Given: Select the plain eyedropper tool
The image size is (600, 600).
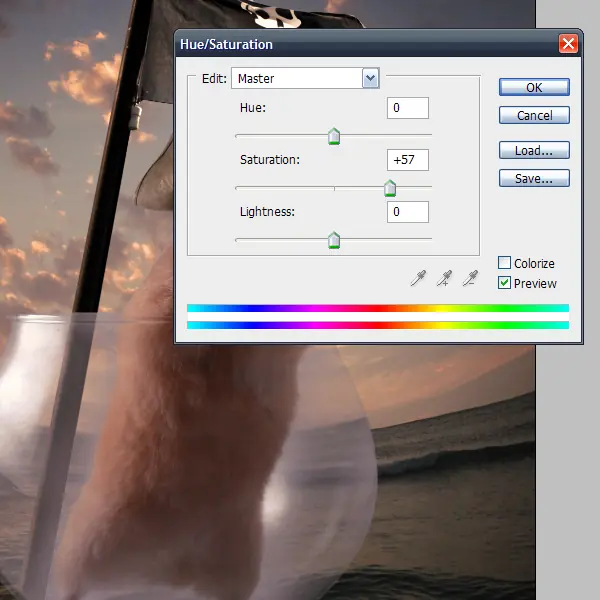Looking at the screenshot, I should coord(418,278).
